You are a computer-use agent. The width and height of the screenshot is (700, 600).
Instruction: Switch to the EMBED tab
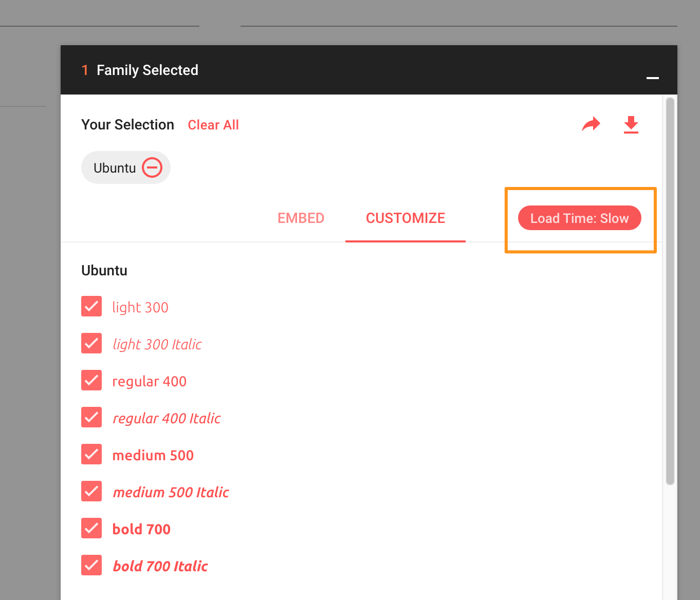tap(301, 218)
